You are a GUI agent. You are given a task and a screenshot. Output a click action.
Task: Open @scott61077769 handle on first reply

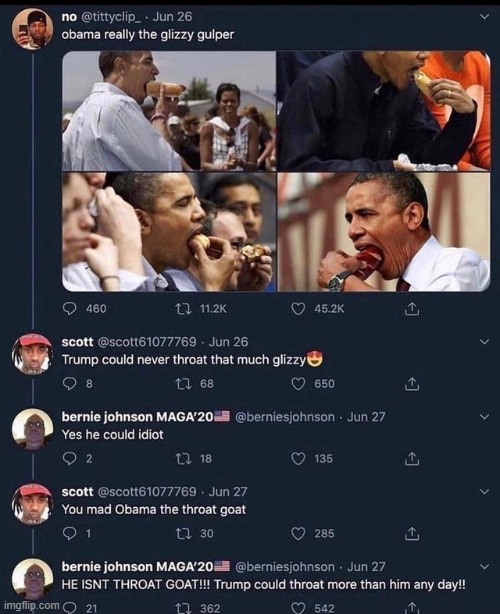coord(146,342)
